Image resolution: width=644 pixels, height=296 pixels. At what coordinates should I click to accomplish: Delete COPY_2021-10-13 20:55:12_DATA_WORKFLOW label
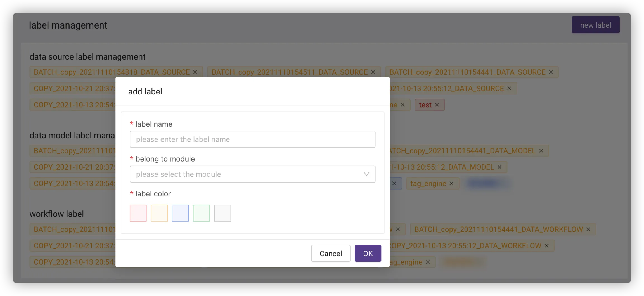pyautogui.click(x=547, y=246)
